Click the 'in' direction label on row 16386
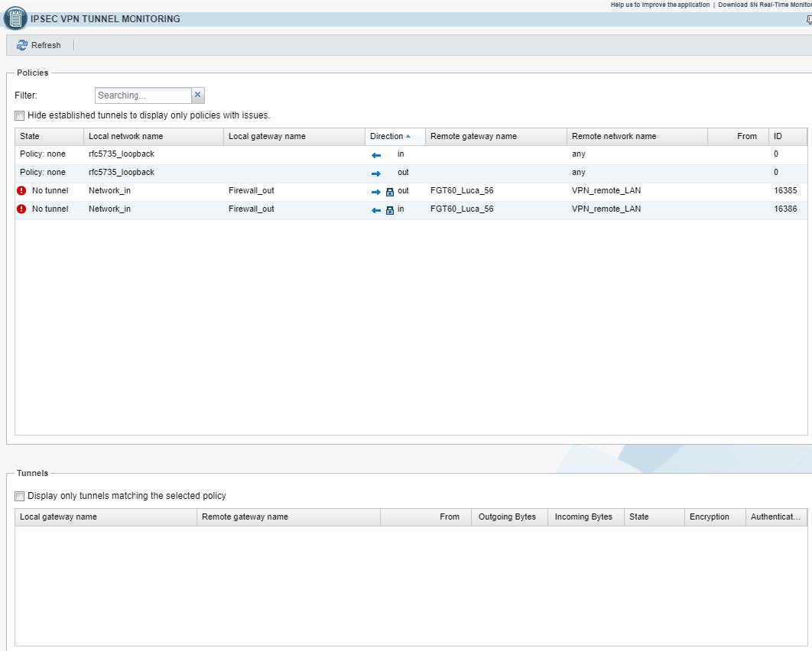Image resolution: width=812 pixels, height=651 pixels. click(x=401, y=209)
